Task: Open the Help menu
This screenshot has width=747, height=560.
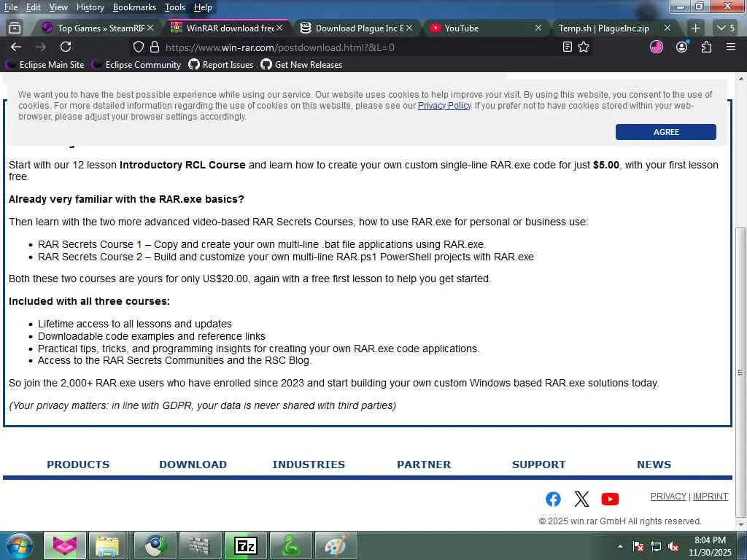Action: coord(203,7)
